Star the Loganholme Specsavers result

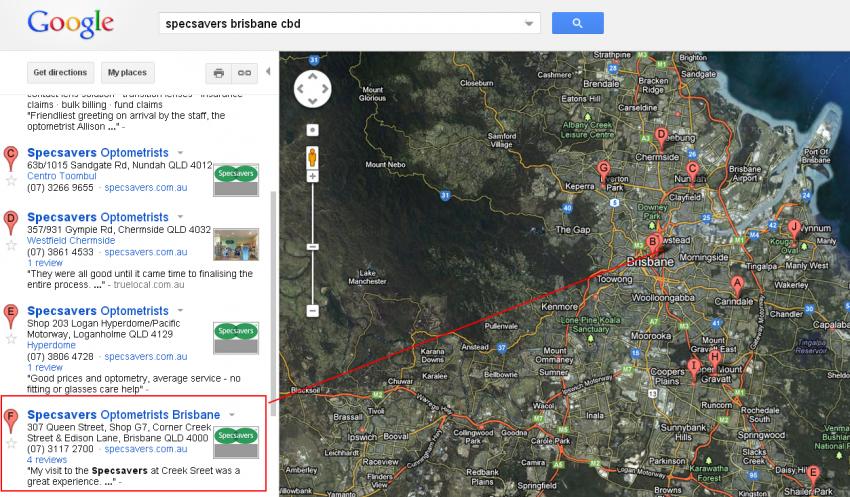[x=11, y=339]
